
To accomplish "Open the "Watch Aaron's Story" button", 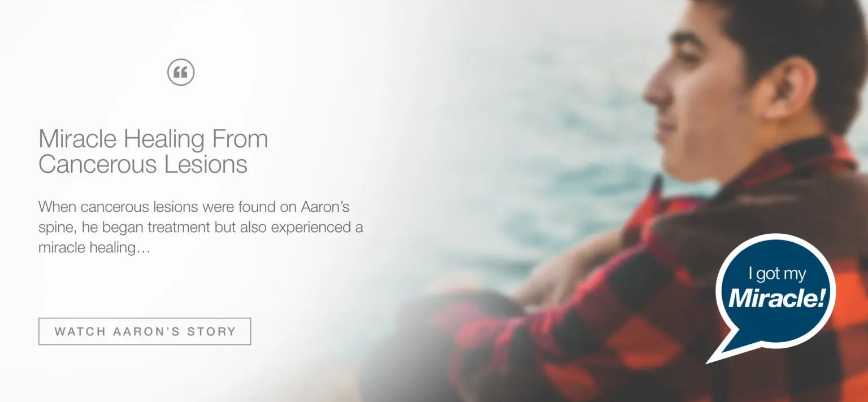I will pos(145,331).
